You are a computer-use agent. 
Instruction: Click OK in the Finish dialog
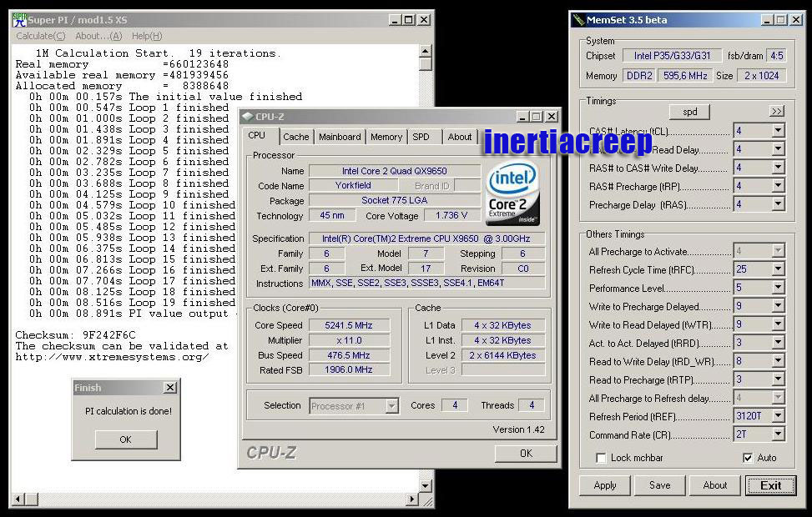(x=126, y=439)
